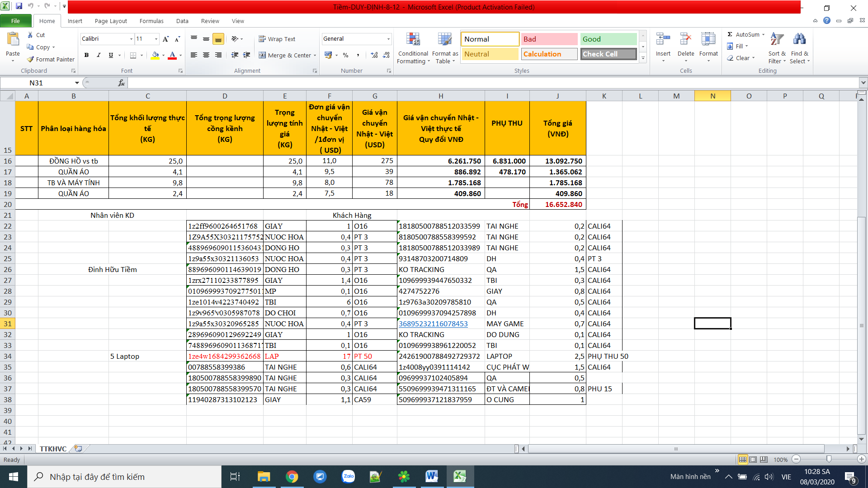Apply the yellow fill color
Viewport: 868px width, 488px height.
(x=155, y=55)
